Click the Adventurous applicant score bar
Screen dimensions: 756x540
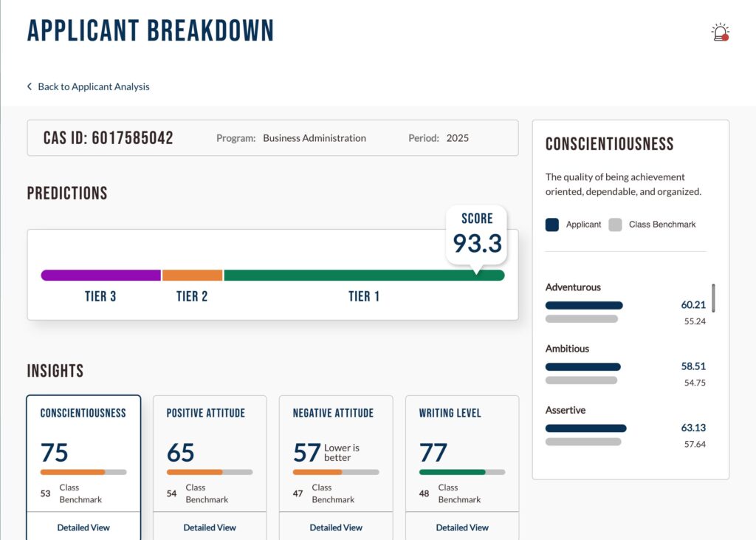[584, 305]
